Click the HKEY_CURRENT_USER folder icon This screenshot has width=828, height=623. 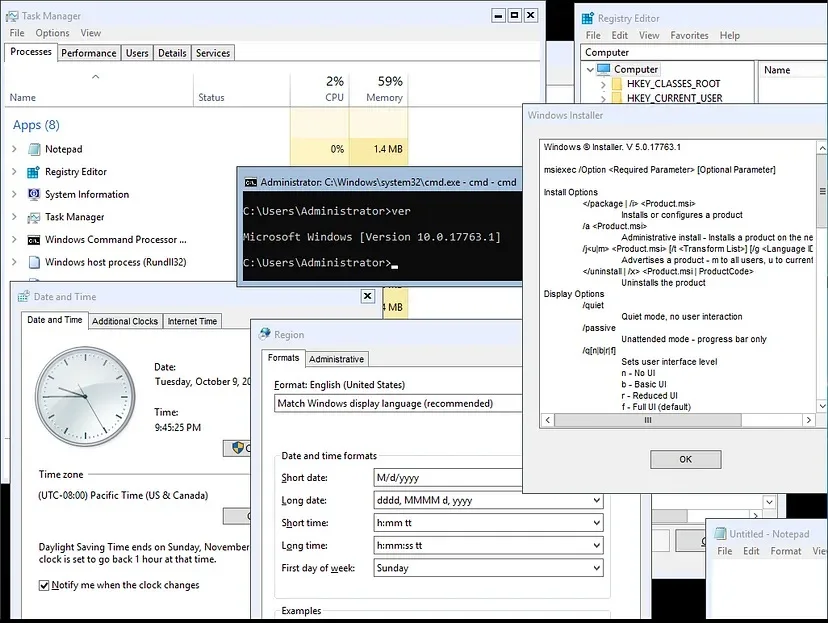click(619, 96)
